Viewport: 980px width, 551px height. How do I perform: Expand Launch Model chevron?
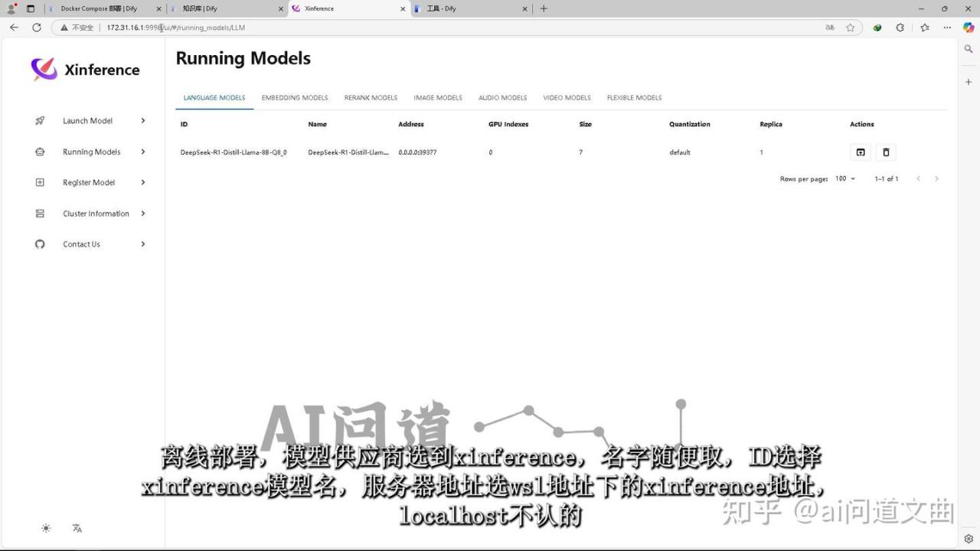coord(143,121)
